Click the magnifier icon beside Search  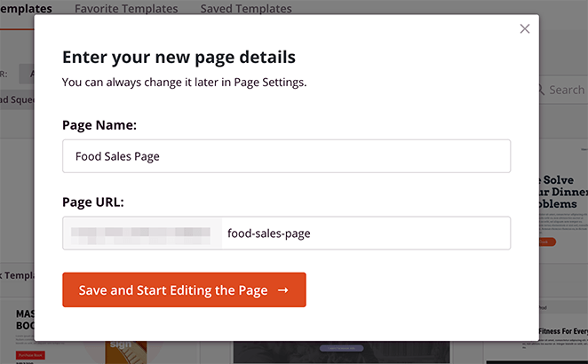pyautogui.click(x=541, y=90)
